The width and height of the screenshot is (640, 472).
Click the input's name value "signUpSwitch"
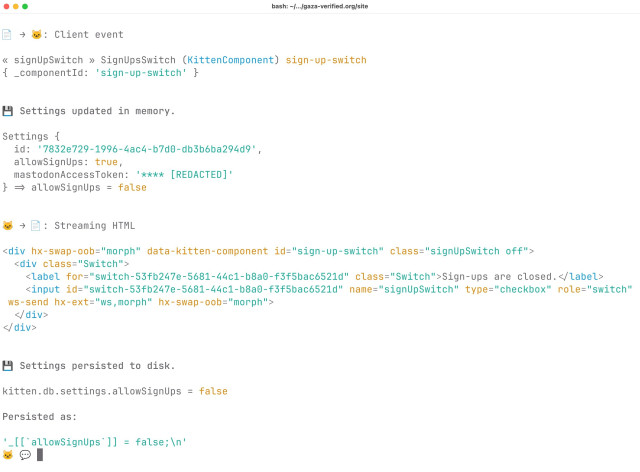419,289
